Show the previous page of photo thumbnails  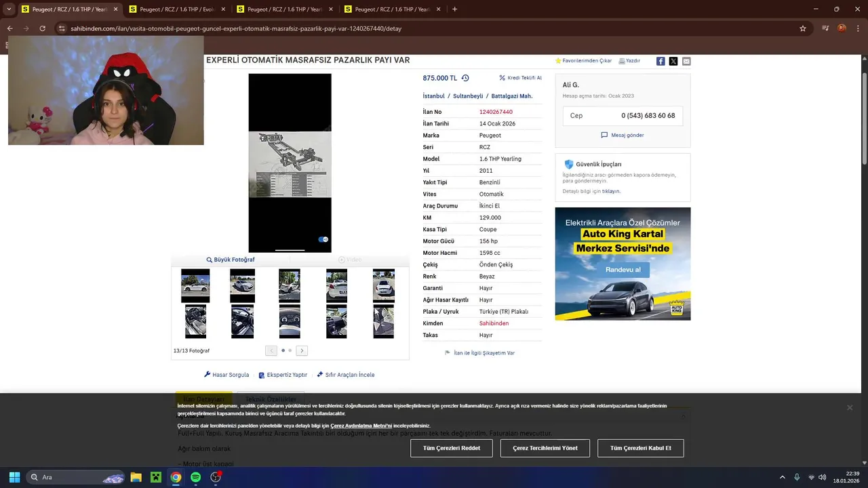[271, 350]
